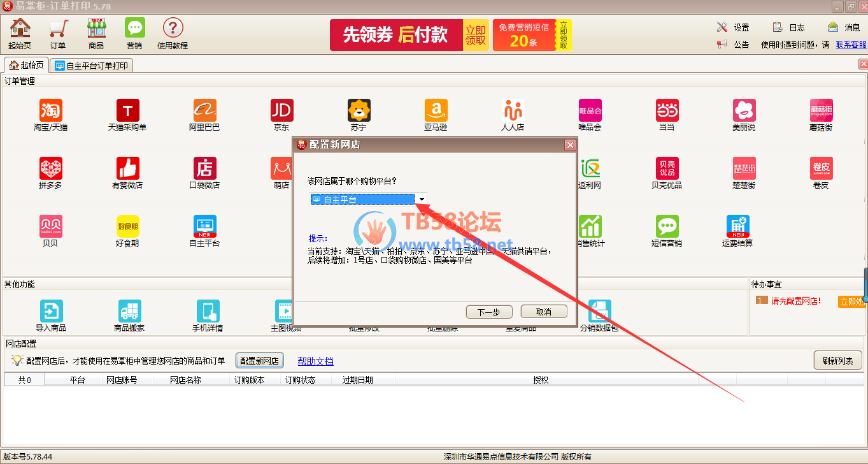868x464 pixels.
Task: Switch to the 自主平台订单打印 tab
Action: tap(92, 66)
